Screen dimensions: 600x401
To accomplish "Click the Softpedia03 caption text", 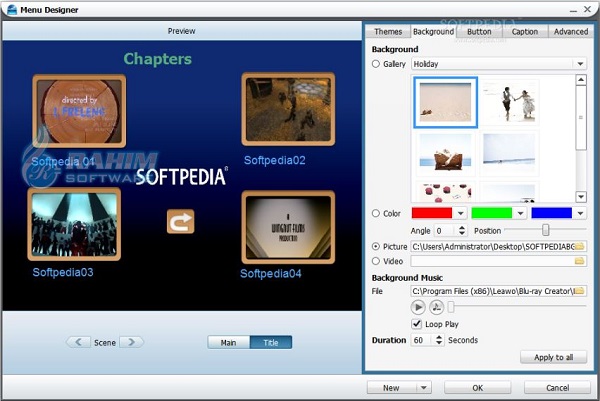I will coord(63,272).
